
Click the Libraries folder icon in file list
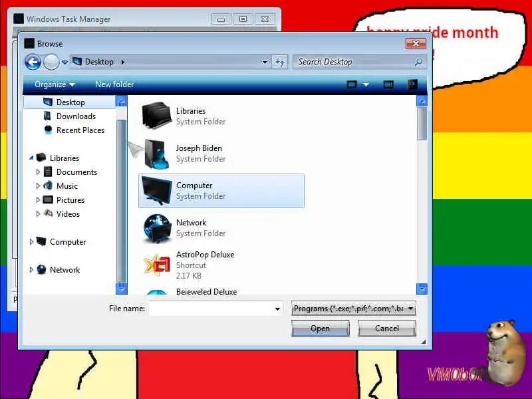tap(156, 116)
